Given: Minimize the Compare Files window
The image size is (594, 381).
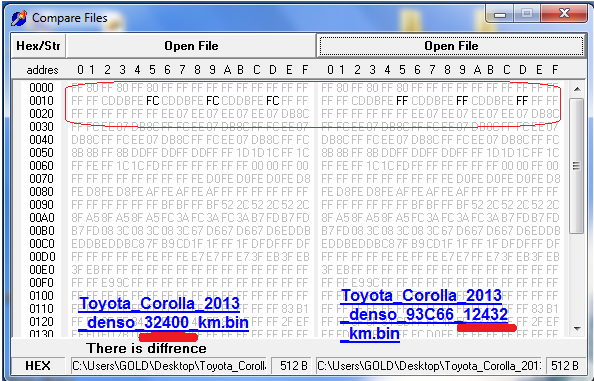Looking at the screenshot, I should 500,15.
